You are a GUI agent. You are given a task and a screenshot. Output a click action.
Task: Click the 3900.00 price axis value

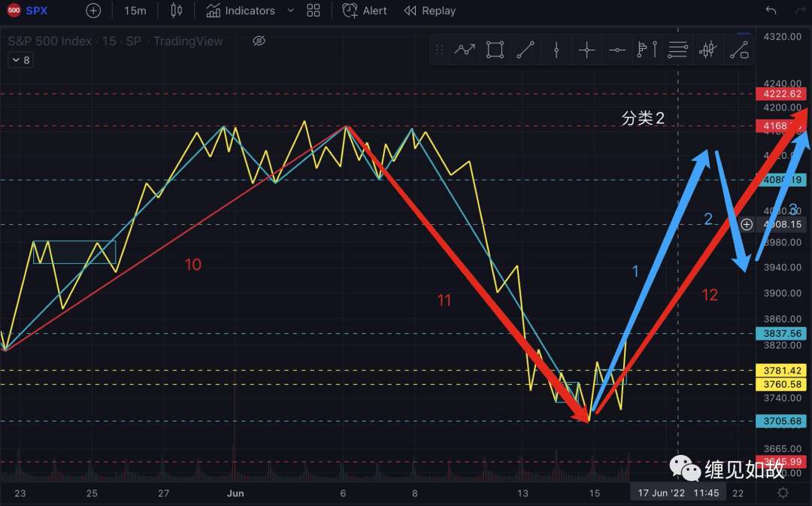click(782, 293)
